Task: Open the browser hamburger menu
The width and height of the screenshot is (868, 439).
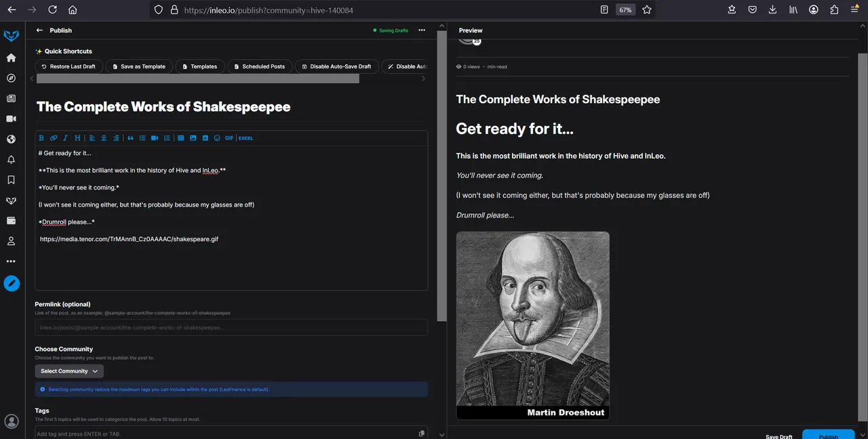Action: (854, 9)
